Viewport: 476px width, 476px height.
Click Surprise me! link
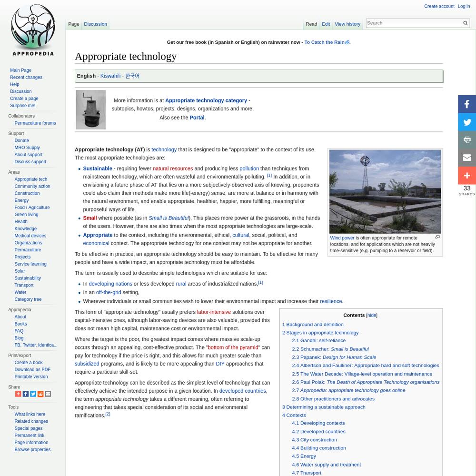pyautogui.click(x=23, y=106)
